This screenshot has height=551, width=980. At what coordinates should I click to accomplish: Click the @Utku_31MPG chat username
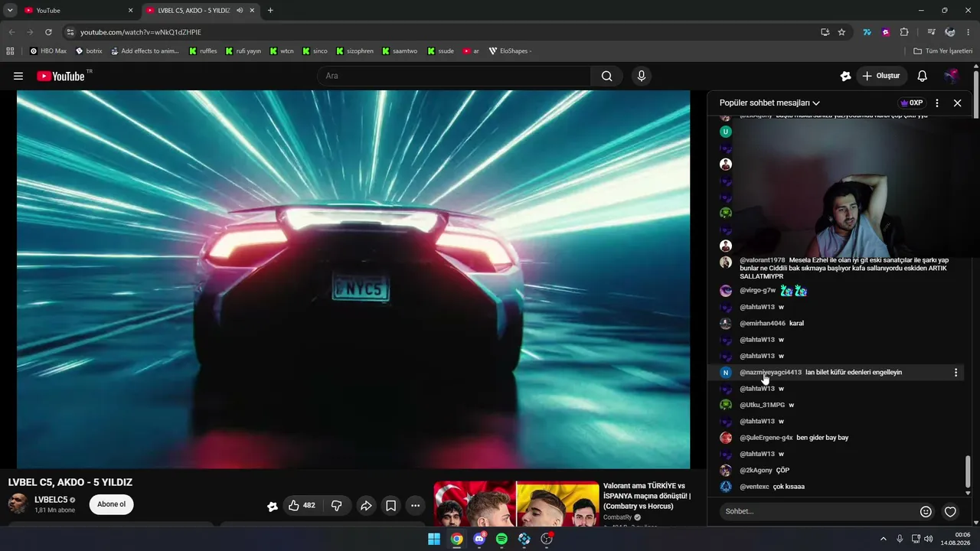point(762,405)
